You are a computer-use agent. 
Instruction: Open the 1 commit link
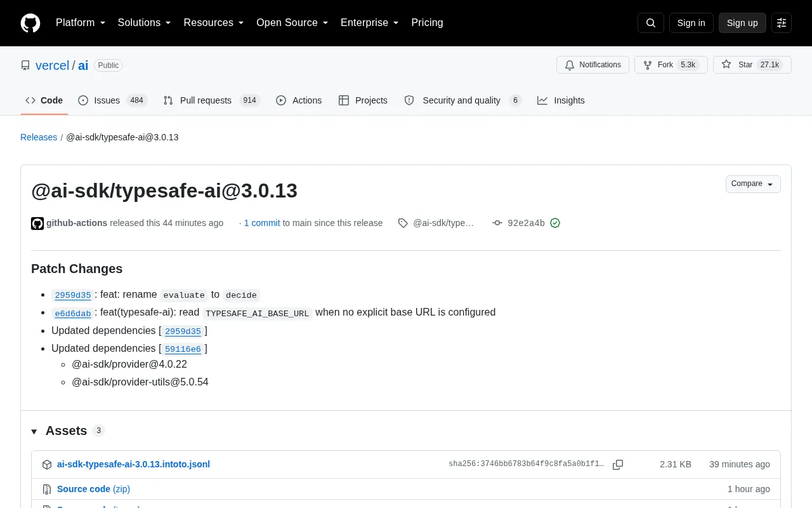tap(262, 223)
